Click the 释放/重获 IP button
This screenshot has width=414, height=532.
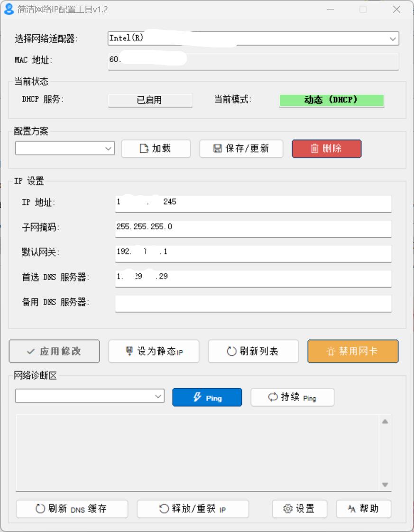coord(193,509)
